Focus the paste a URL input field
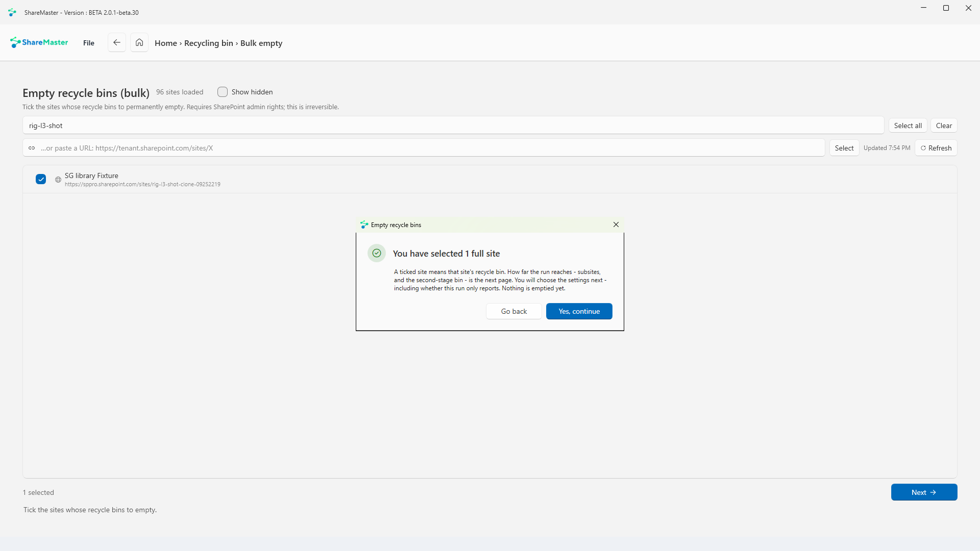The width and height of the screenshot is (980, 551). pyautogui.click(x=424, y=148)
